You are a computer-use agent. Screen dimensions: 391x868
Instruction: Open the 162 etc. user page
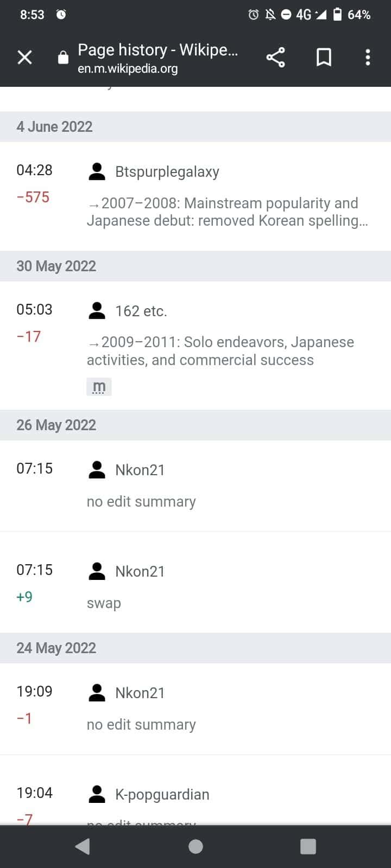tap(141, 311)
